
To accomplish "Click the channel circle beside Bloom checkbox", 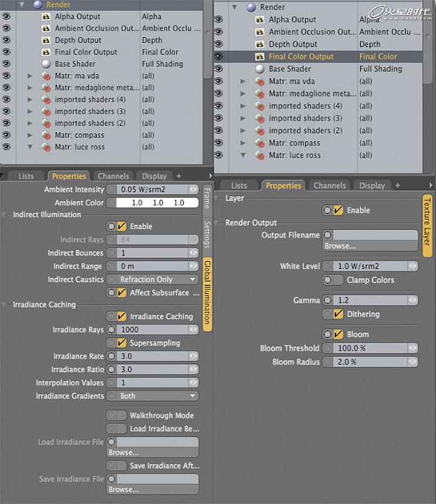I will coord(328,334).
